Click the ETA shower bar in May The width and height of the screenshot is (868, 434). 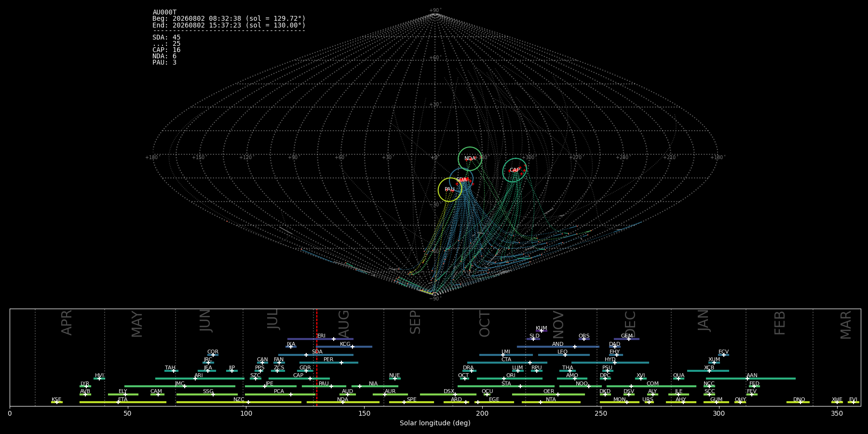click(x=123, y=402)
